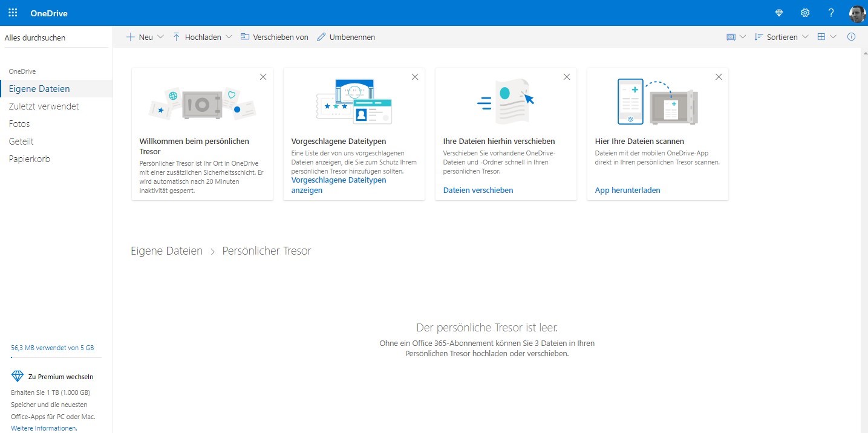
Task: Click the Dateien verschieben link
Action: click(x=478, y=190)
